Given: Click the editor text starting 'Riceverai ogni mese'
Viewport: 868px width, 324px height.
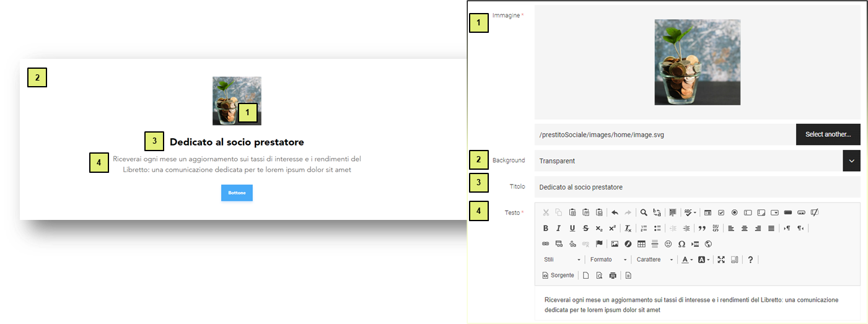Looking at the screenshot, I should pyautogui.click(x=691, y=304).
